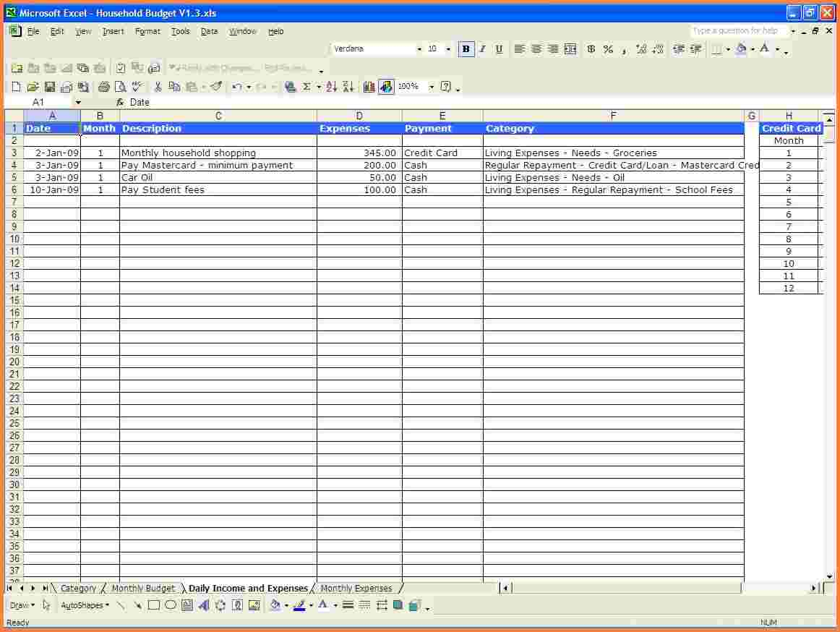Select the column D header
840x632 pixels.
coord(359,116)
